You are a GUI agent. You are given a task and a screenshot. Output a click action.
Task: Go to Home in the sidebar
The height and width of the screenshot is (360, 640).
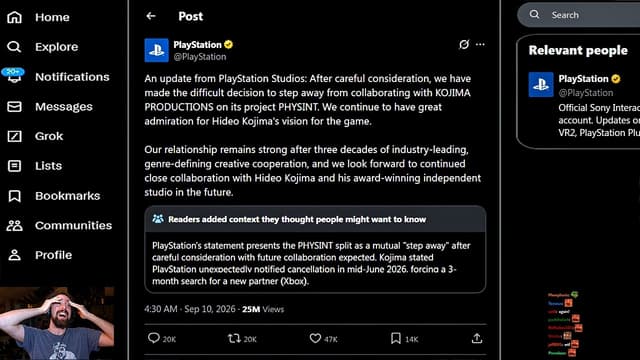[38, 17]
